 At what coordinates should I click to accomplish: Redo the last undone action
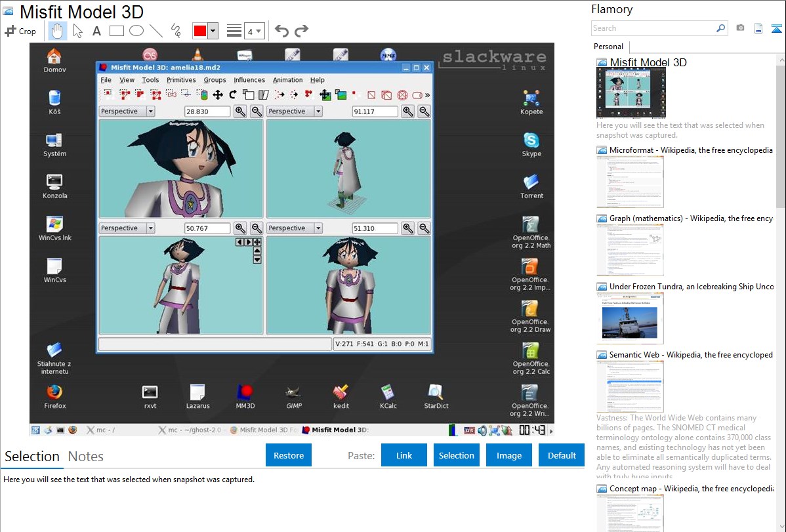301,31
